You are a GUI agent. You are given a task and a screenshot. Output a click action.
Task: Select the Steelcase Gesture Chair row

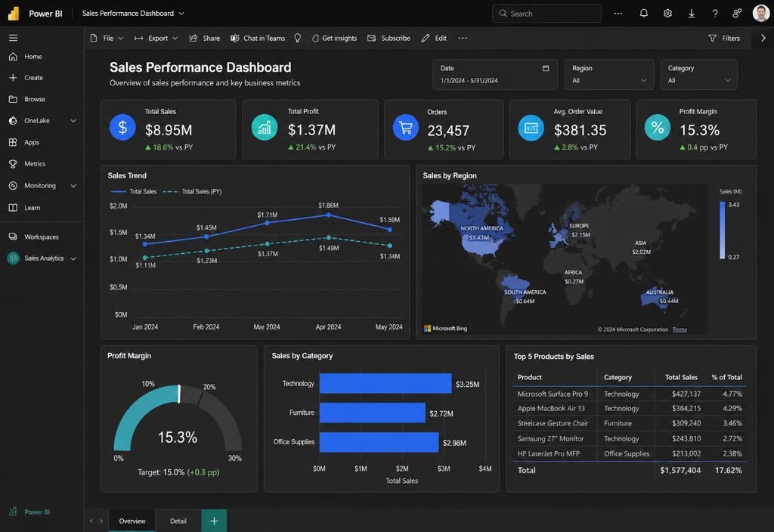tap(630, 423)
